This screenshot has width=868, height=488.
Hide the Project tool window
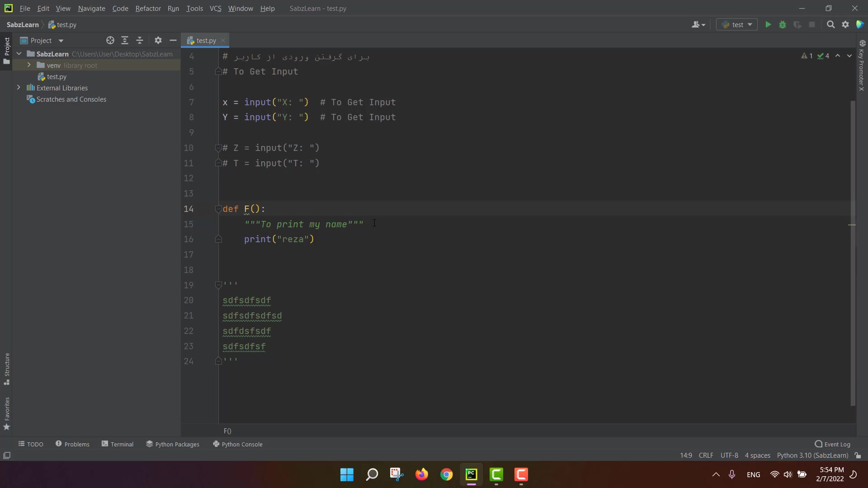point(173,41)
